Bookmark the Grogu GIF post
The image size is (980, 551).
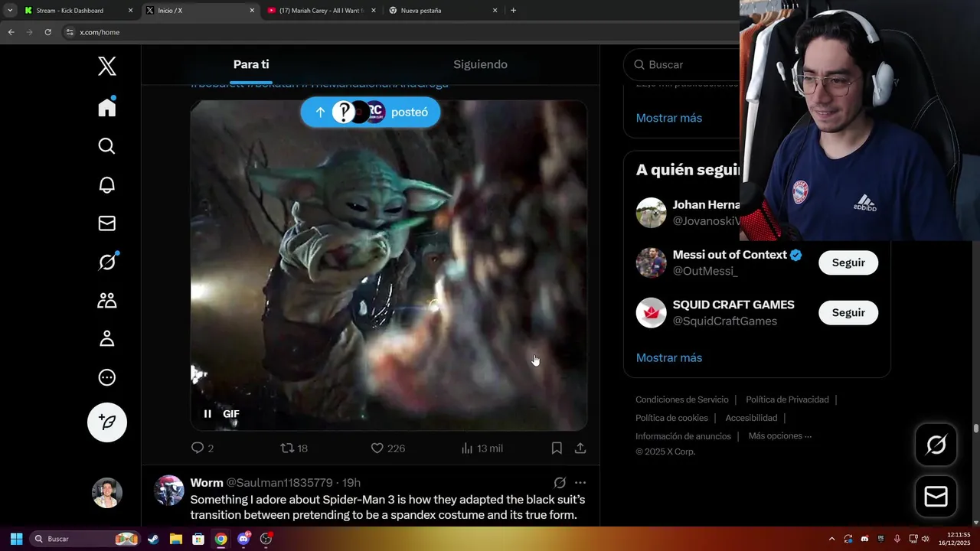pyautogui.click(x=557, y=448)
